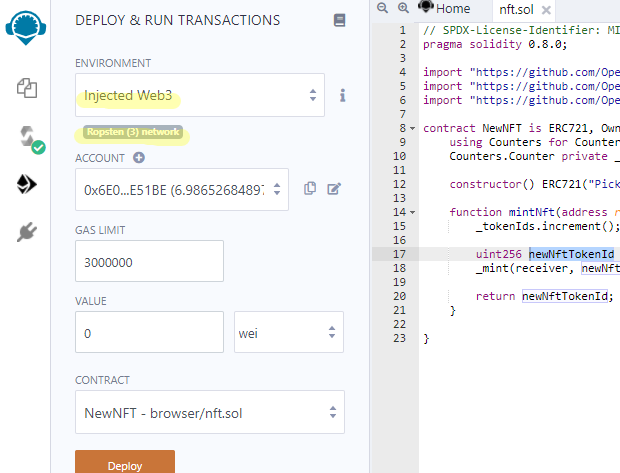
Task: Open the account selection dropdown
Action: tap(182, 189)
